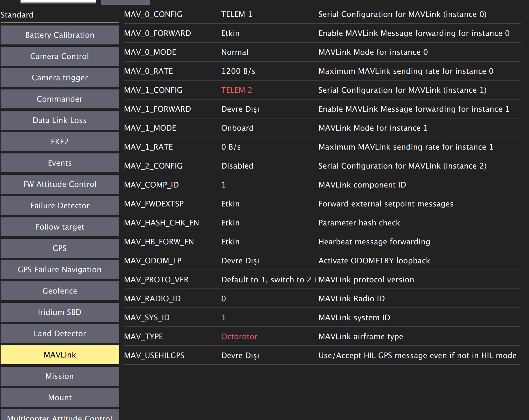Open the MAV_PROTO_VER protocol version setting
The width and height of the screenshot is (529, 420).
(x=268, y=279)
